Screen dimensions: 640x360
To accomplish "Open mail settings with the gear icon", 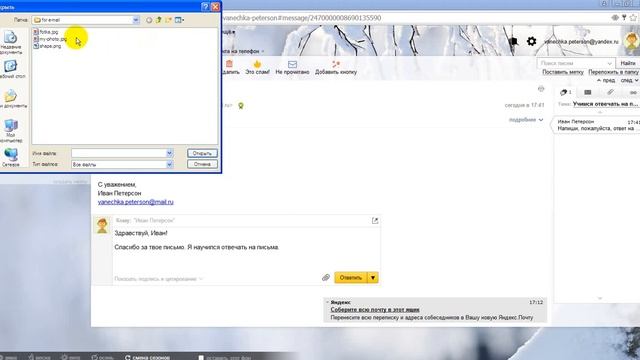I will coord(531,41).
